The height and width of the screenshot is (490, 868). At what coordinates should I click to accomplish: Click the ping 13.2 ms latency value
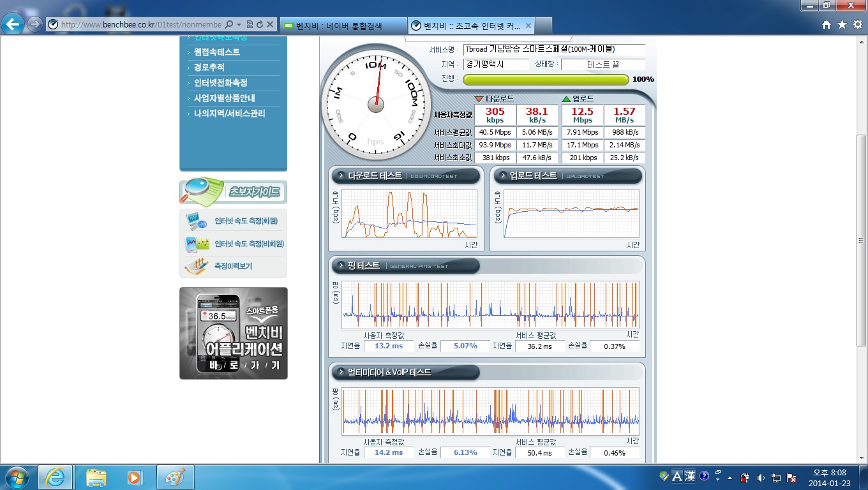click(389, 346)
